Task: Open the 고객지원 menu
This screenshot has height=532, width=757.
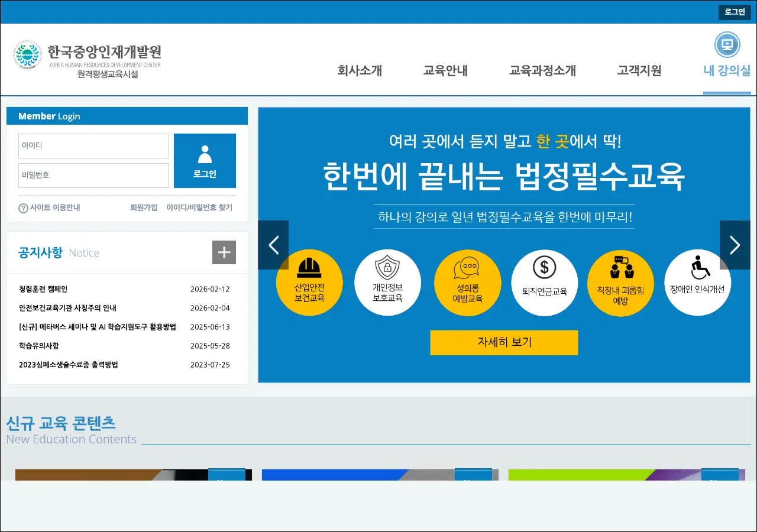Action: tap(639, 71)
